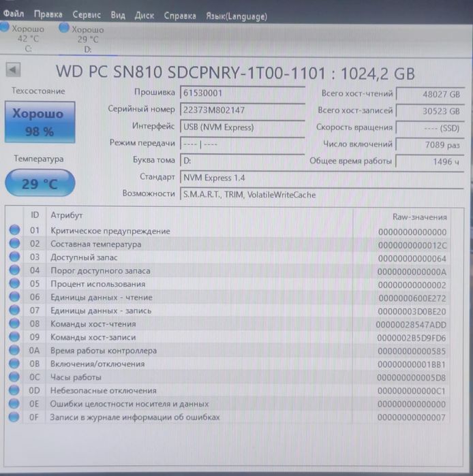Click power-on count value 7089 раз
This screenshot has width=473, height=476.
[x=430, y=145]
